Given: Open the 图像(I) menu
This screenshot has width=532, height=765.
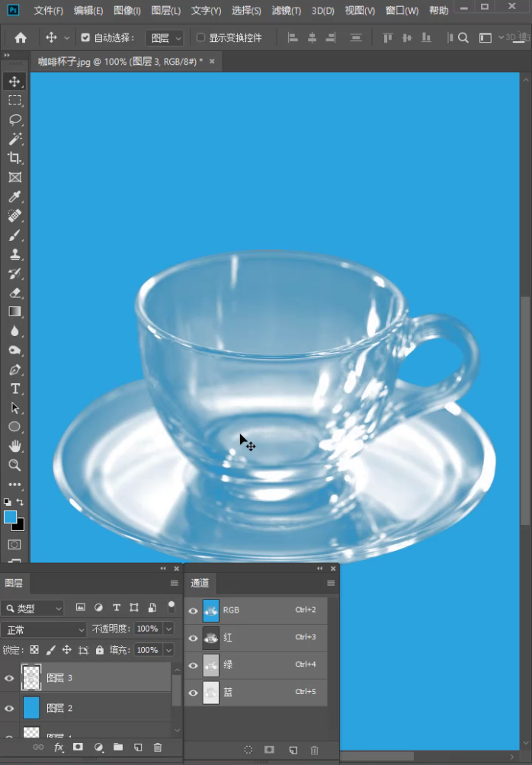Looking at the screenshot, I should click(x=127, y=11).
